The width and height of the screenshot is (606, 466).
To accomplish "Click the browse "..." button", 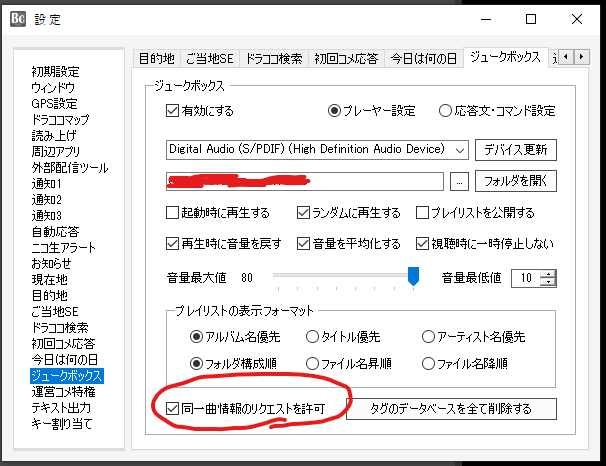I will click(459, 181).
